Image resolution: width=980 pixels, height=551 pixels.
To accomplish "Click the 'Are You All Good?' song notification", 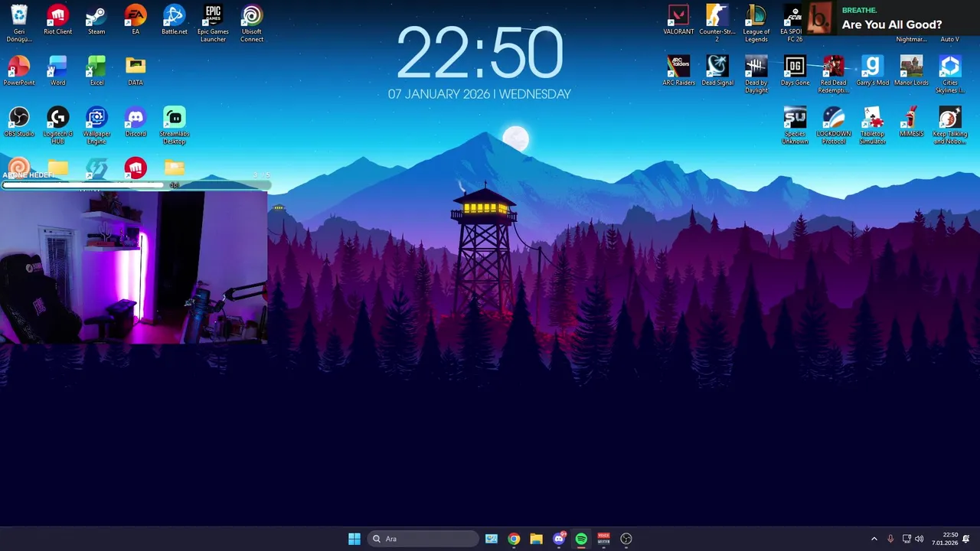I will [892, 24].
